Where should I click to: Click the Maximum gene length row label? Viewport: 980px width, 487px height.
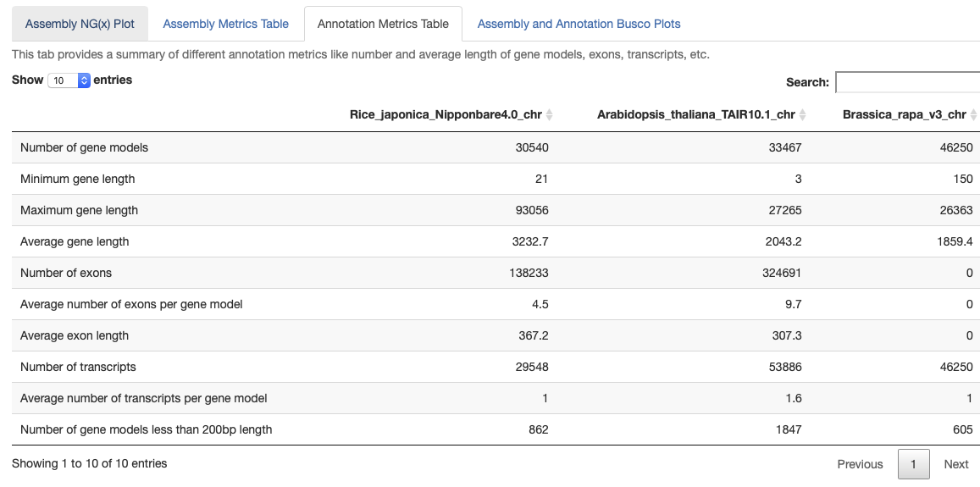79,210
